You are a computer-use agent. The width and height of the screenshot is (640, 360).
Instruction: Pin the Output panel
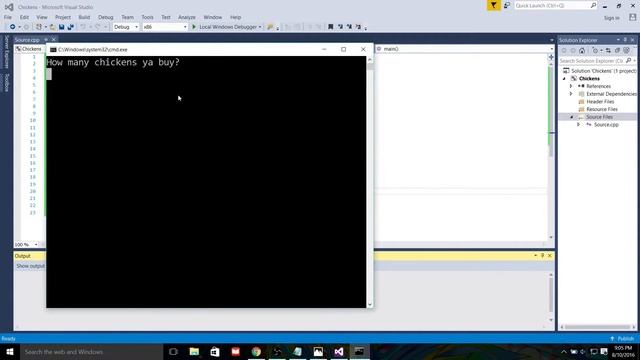[542, 256]
